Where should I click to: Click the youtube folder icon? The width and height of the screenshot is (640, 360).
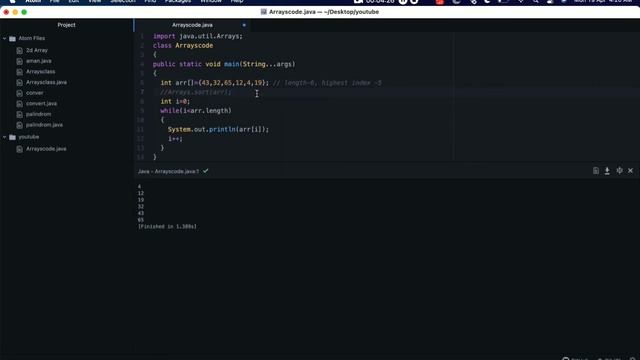point(12,137)
